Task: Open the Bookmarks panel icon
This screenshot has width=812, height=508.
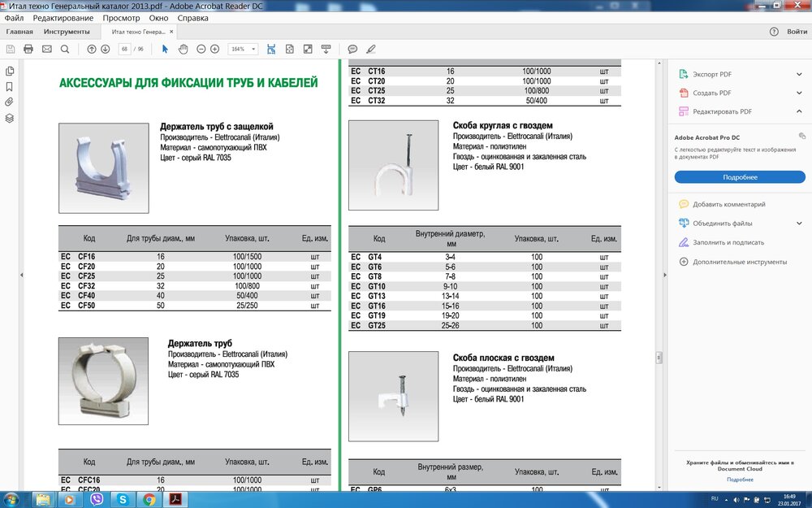Action: [9, 87]
